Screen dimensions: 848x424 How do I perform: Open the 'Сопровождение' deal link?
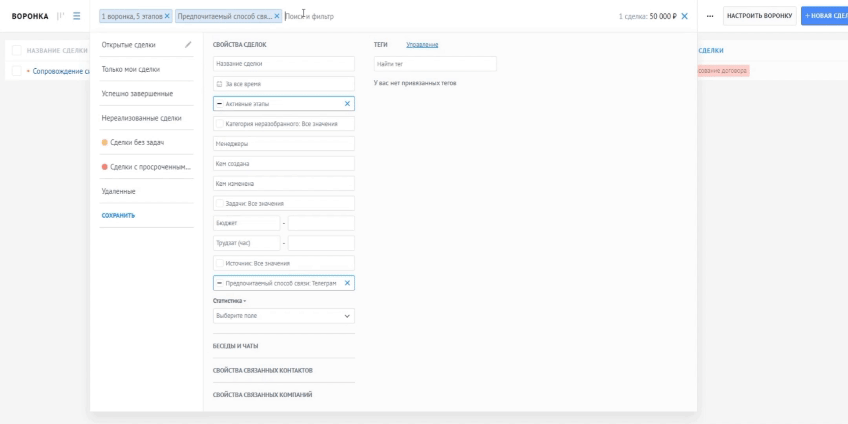coord(61,71)
